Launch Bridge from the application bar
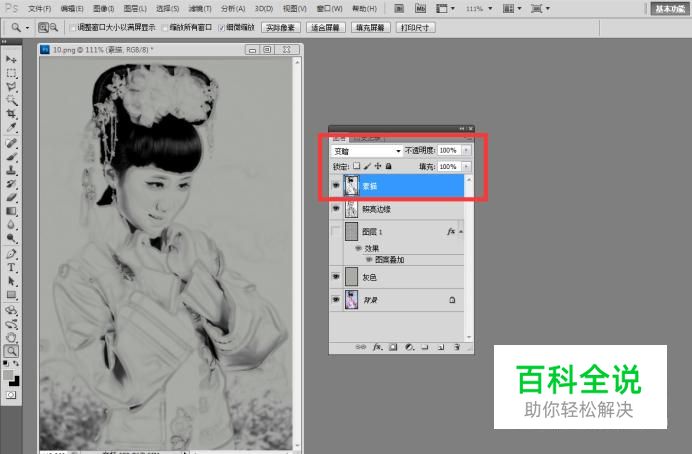The image size is (692, 454). click(x=399, y=8)
